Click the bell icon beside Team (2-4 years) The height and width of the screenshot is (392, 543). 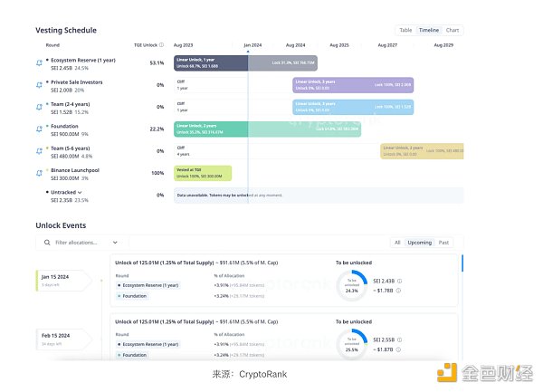point(39,108)
